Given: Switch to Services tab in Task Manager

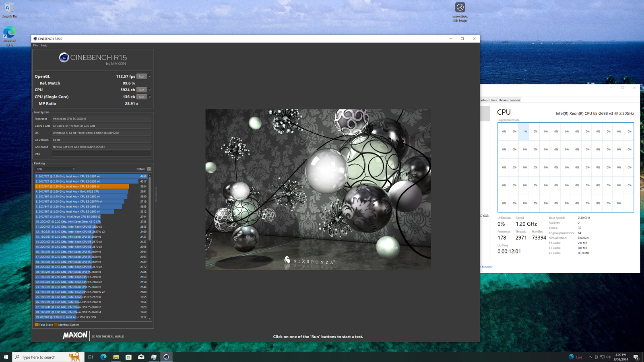Looking at the screenshot, I should click(515, 100).
